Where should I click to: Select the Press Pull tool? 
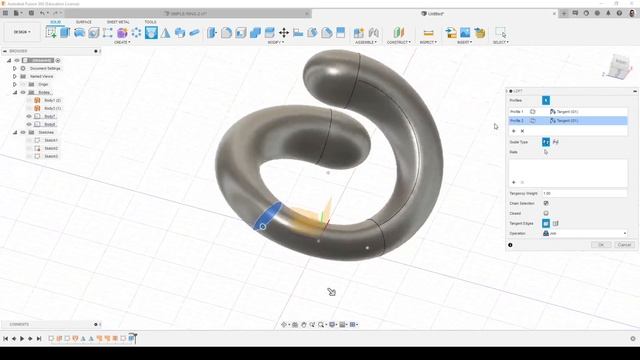tap(212, 33)
